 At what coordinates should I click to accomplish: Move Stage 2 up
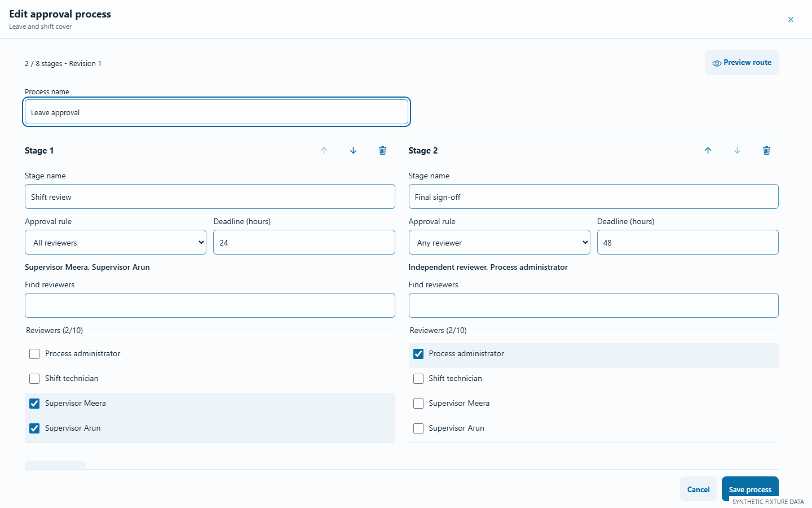click(x=708, y=151)
